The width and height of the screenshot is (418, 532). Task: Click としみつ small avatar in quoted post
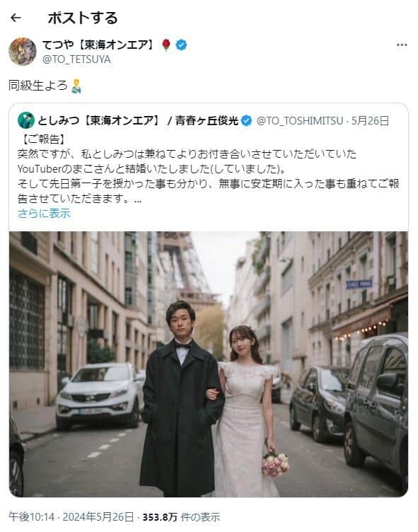point(26,120)
